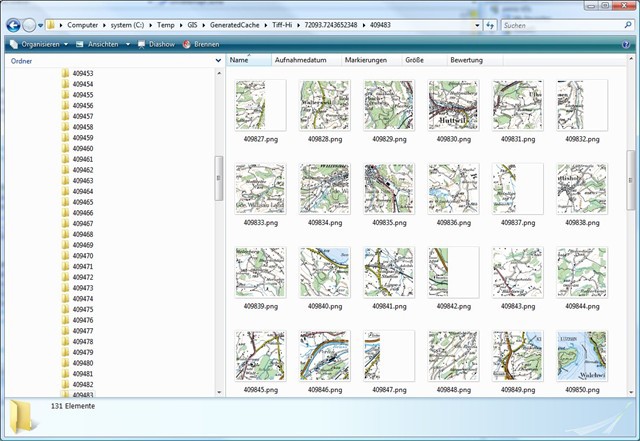Screen dimensions: 640x441
Task: Navigate to system (C:) in breadcrumb
Action: (127, 25)
